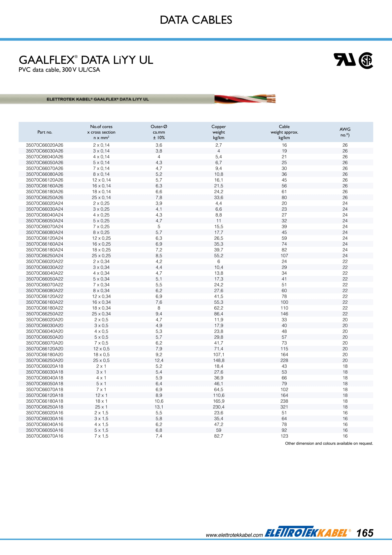Select part number 35070C66020A22
This screenshot has height=555, width=392.
(x=45, y=261)
